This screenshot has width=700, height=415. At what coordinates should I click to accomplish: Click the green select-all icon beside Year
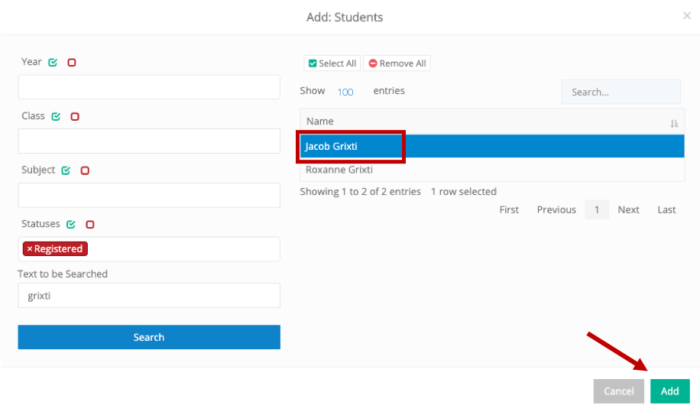coord(53,62)
